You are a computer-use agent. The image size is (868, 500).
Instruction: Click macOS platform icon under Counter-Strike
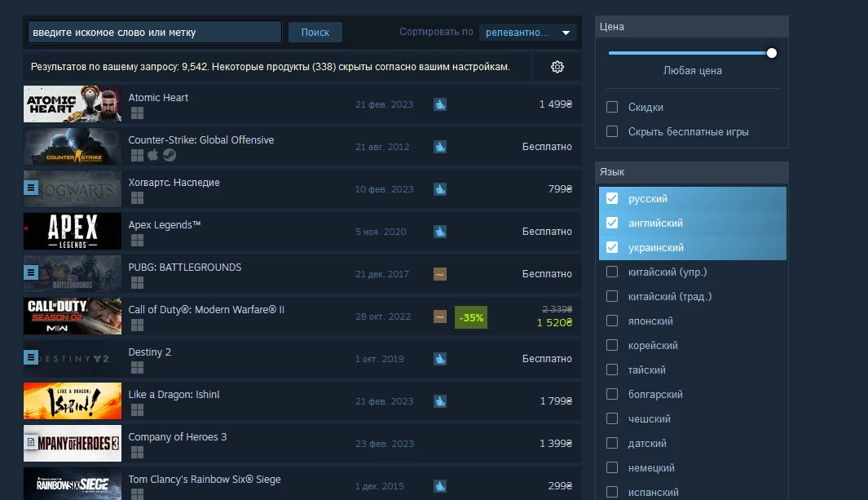[x=152, y=155]
